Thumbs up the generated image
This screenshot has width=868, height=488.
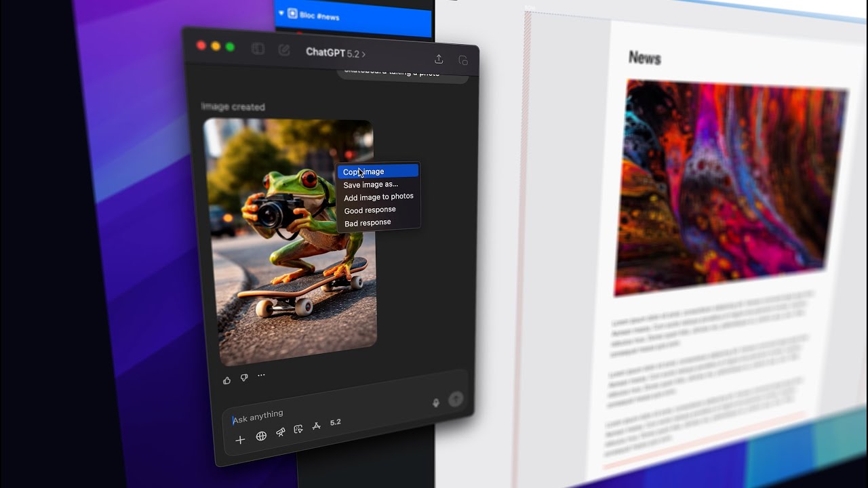click(226, 380)
